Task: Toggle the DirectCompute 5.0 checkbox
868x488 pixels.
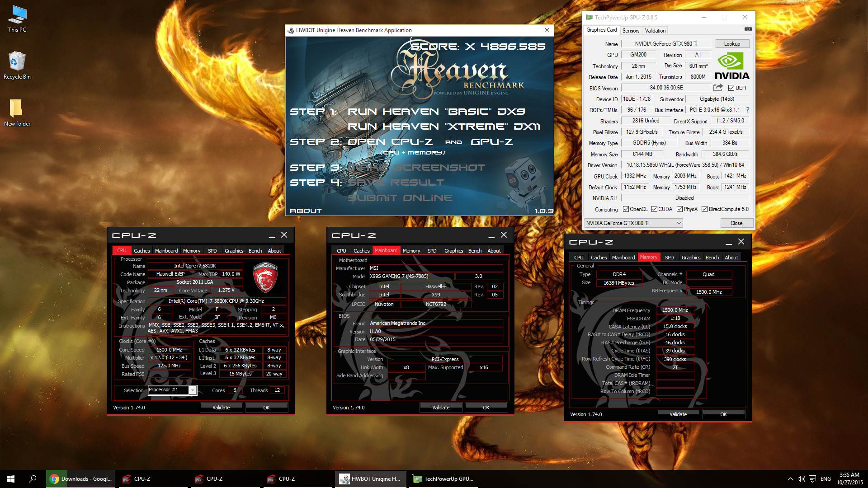Action: pos(704,209)
